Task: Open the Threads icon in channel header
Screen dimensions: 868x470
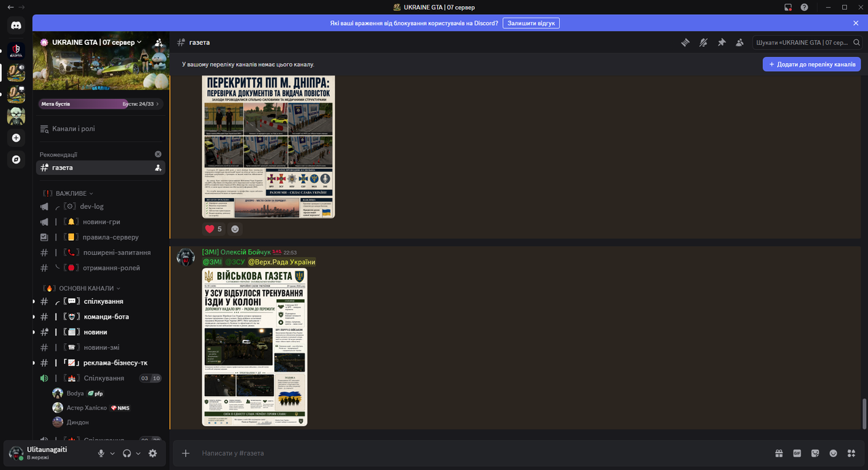Action: 685,42
